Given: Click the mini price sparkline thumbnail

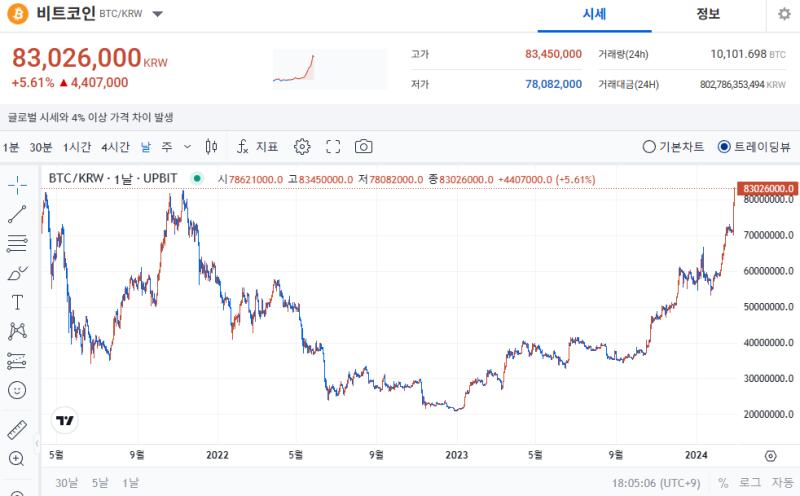Looking at the screenshot, I should 330,69.
